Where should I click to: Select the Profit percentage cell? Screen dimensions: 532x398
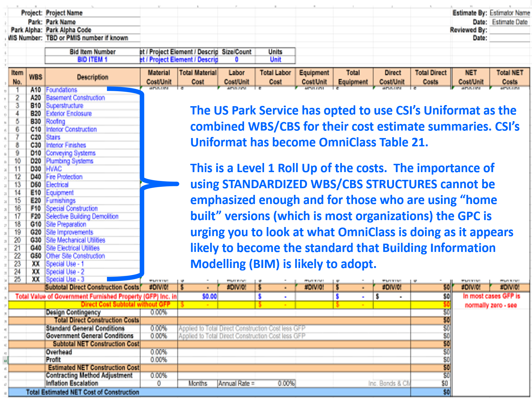click(x=159, y=360)
